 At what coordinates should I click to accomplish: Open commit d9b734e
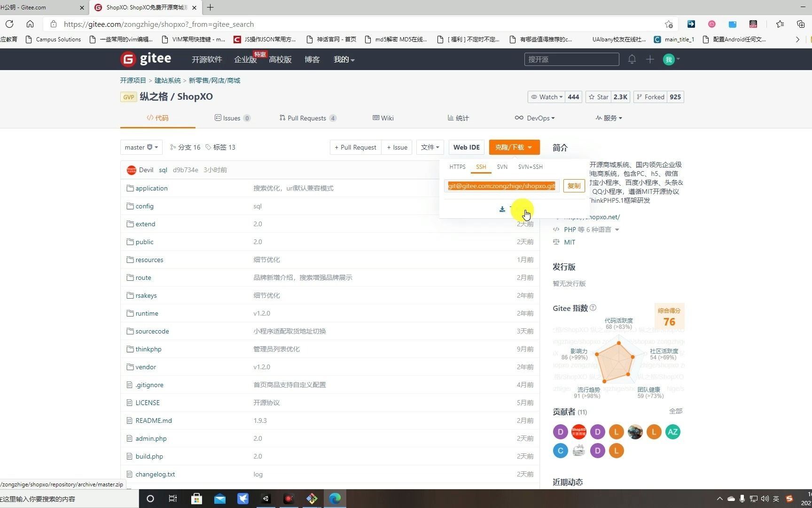click(185, 170)
